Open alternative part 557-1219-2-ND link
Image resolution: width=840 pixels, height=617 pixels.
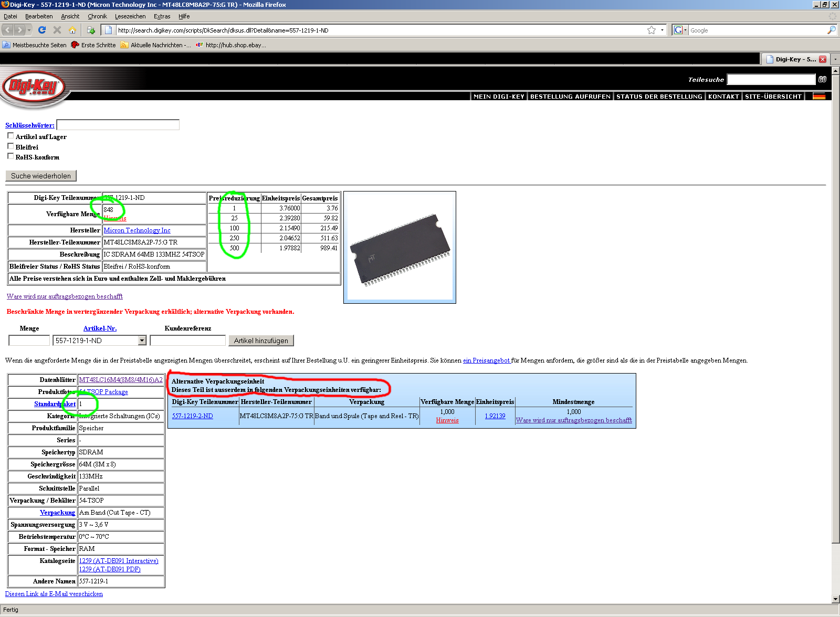(x=193, y=416)
